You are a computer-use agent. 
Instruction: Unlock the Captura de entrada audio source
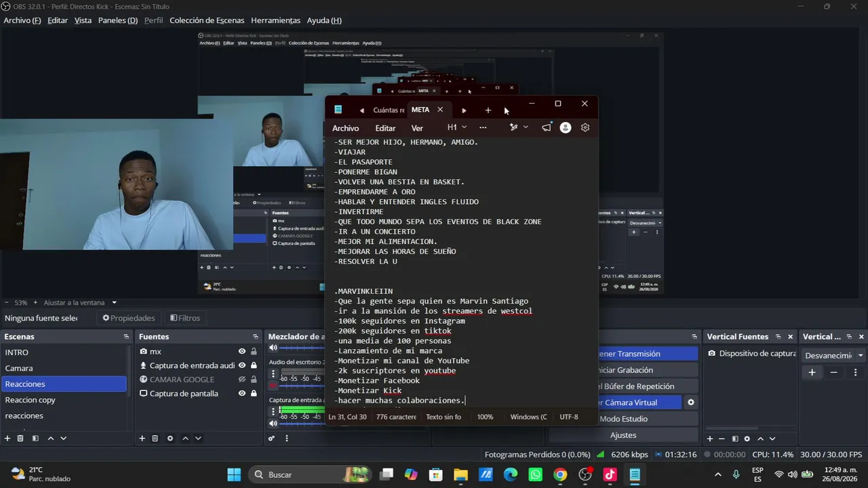pos(254,365)
